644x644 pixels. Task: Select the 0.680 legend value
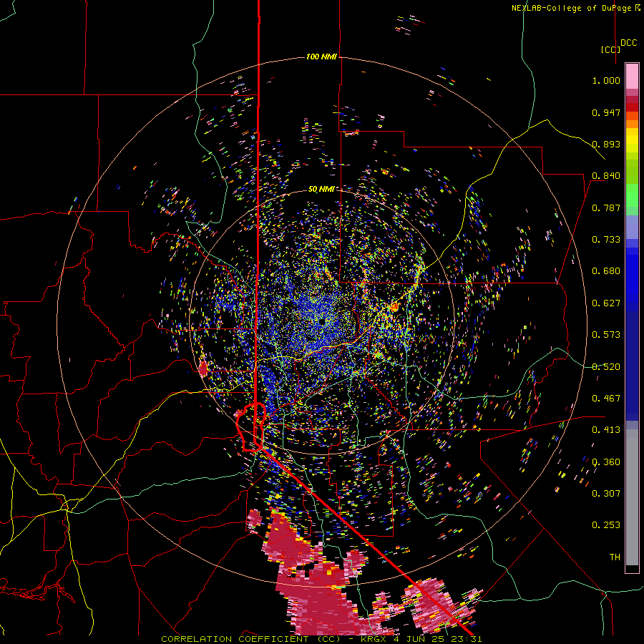[x=606, y=271]
